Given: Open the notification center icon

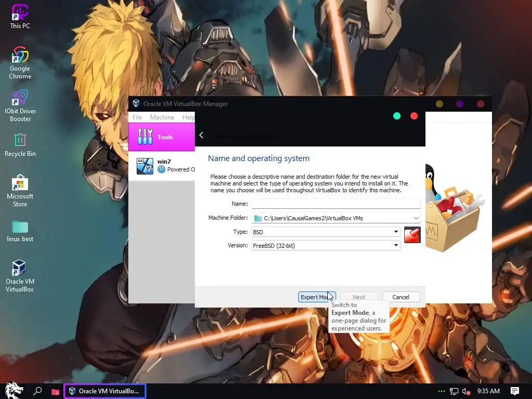Looking at the screenshot, I should tap(515, 391).
